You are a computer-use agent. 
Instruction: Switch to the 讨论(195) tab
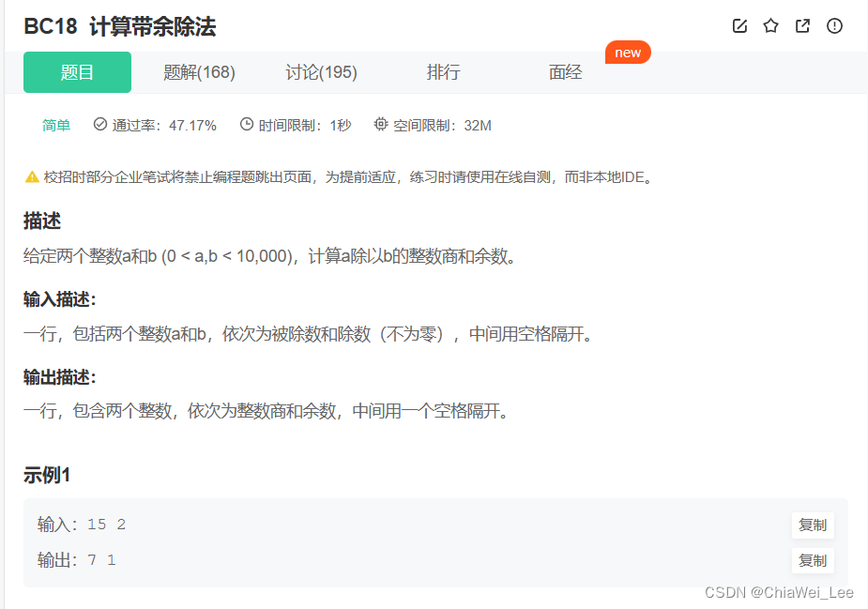pos(321,72)
